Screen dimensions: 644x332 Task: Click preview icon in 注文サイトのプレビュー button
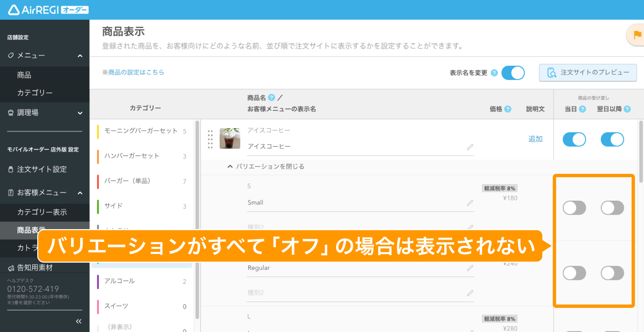551,72
